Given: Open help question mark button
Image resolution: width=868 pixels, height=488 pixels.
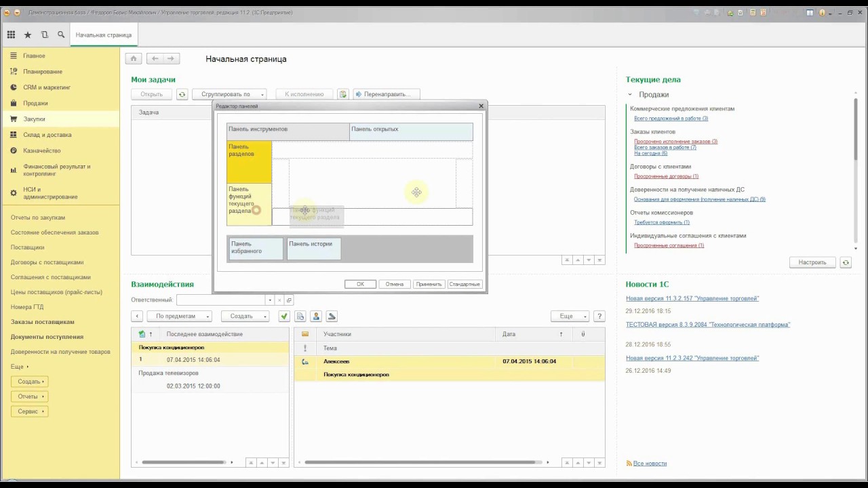Looking at the screenshot, I should click(599, 316).
